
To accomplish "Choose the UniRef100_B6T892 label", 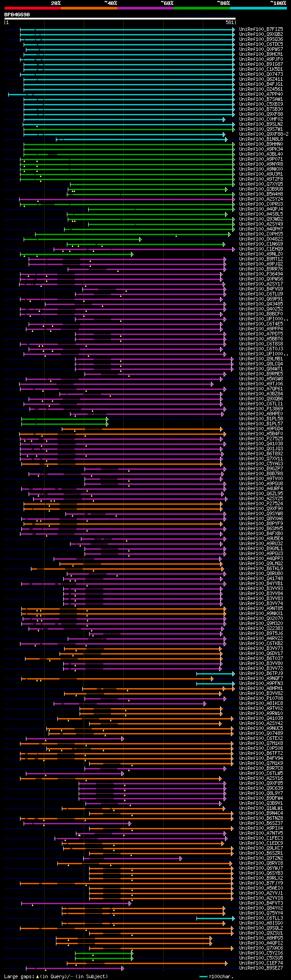I will (x=261, y=453).
